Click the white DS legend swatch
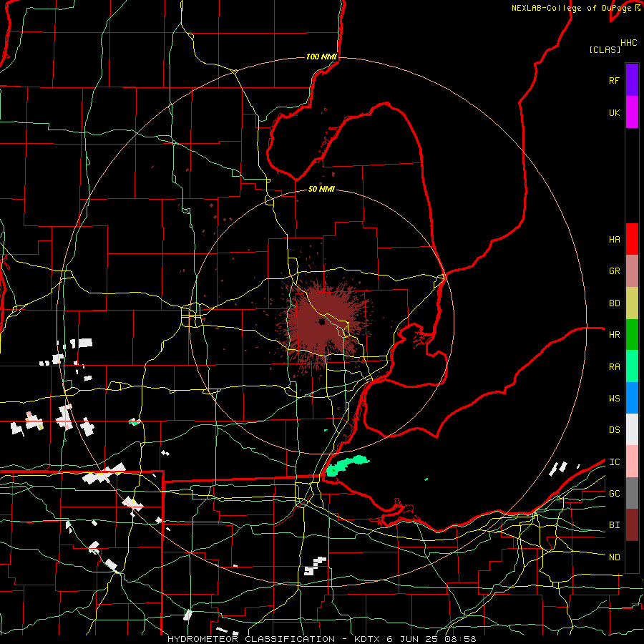644x644 pixels. pyautogui.click(x=632, y=429)
